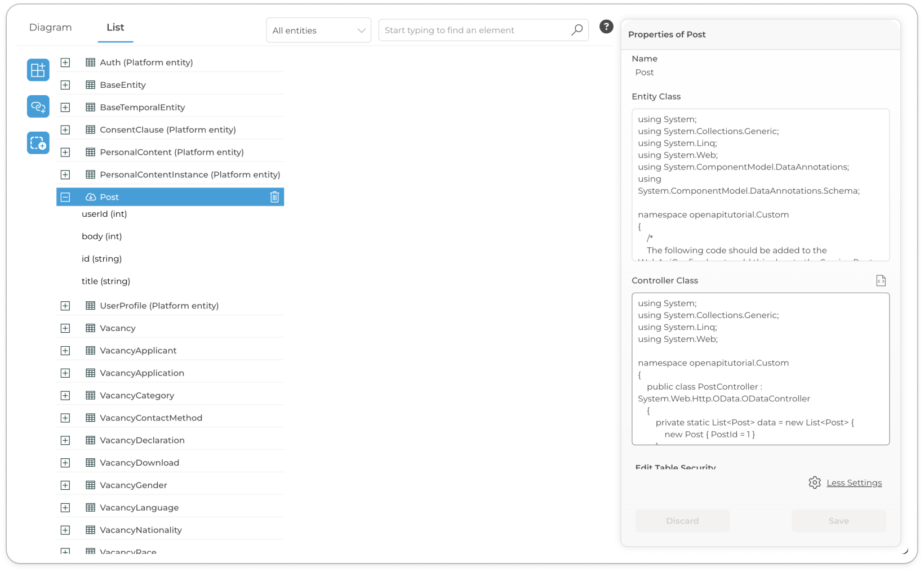Click the add entity icon in sidebar
The image size is (924, 572).
pyautogui.click(x=38, y=70)
